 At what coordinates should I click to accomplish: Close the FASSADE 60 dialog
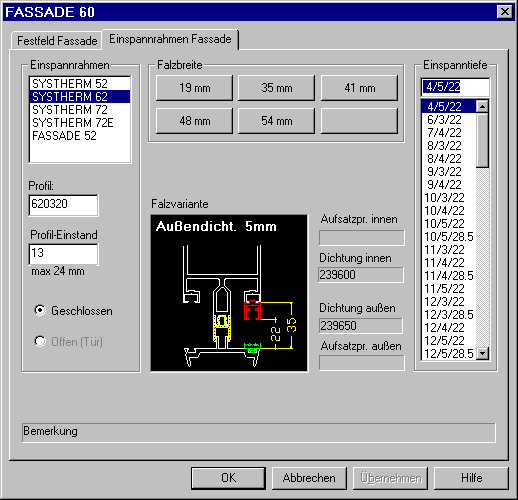(505, 12)
